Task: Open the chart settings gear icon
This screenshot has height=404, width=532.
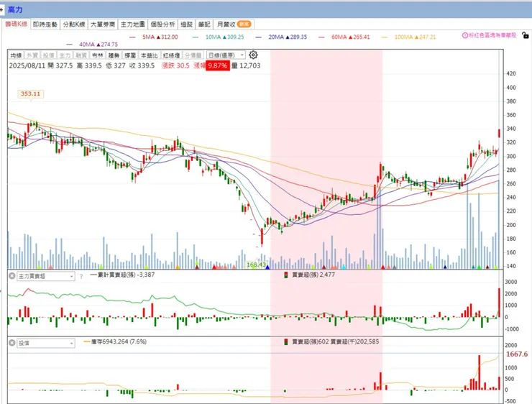Action: pos(253,55)
